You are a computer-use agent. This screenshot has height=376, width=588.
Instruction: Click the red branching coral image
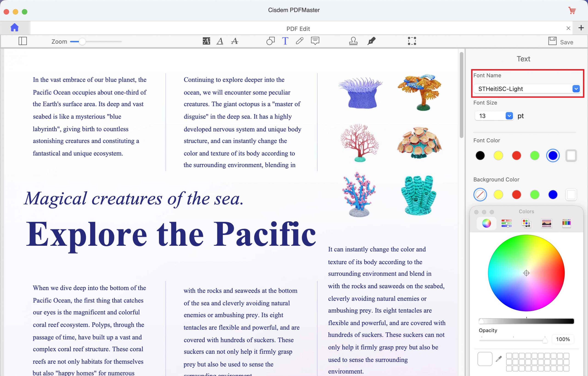click(360, 143)
